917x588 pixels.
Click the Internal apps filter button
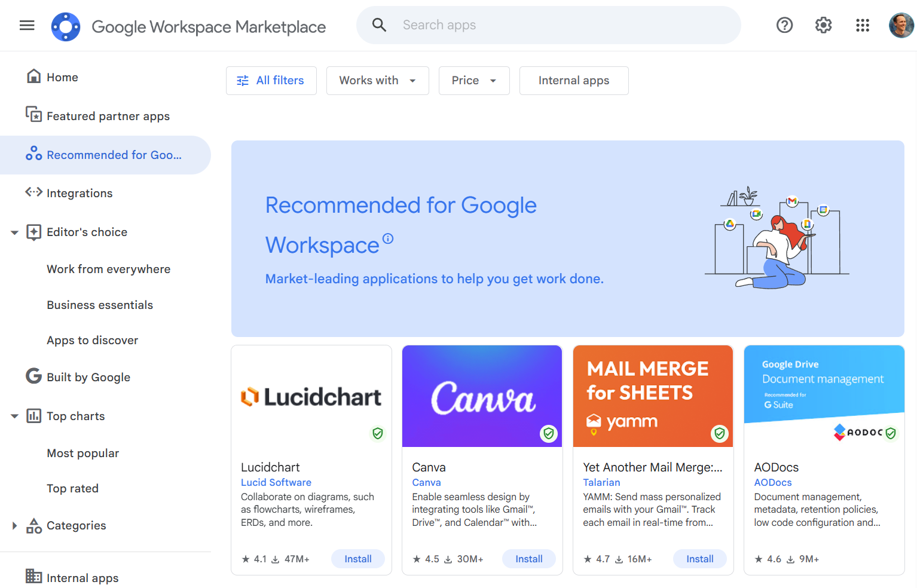[574, 81]
